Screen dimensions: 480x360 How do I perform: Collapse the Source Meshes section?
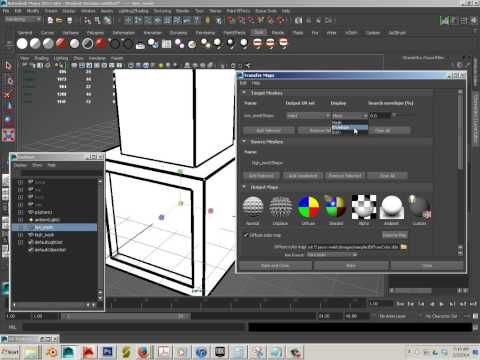tap(244, 142)
